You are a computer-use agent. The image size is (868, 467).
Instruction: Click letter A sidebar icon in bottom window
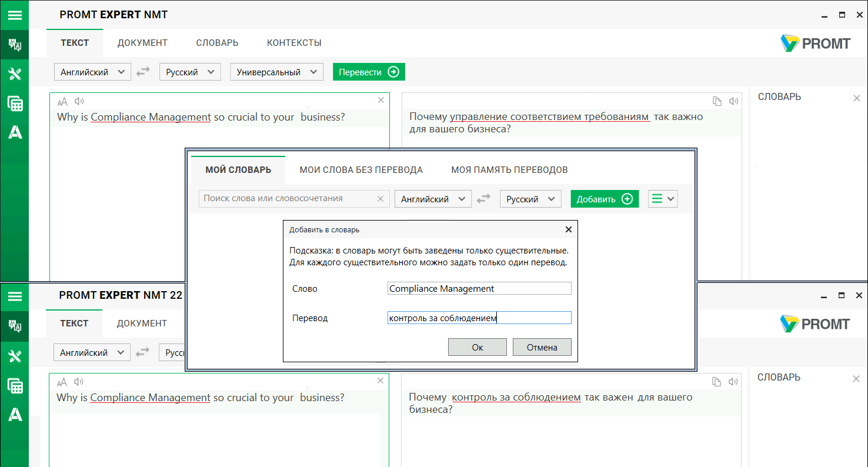[x=15, y=415]
